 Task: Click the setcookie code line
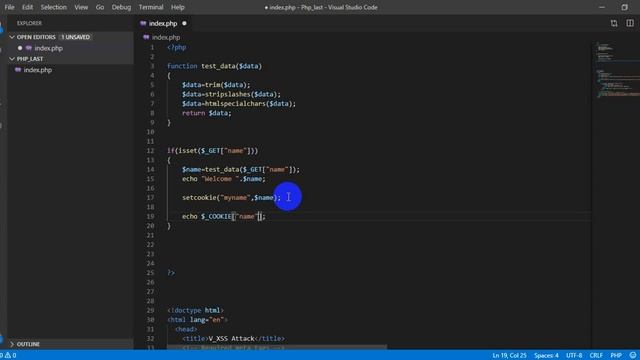(x=231, y=198)
